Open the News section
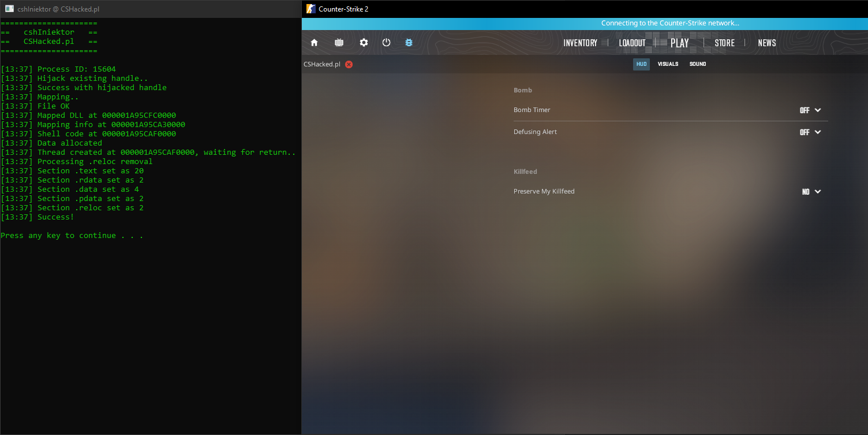Viewport: 868px width, 435px height. (x=766, y=43)
